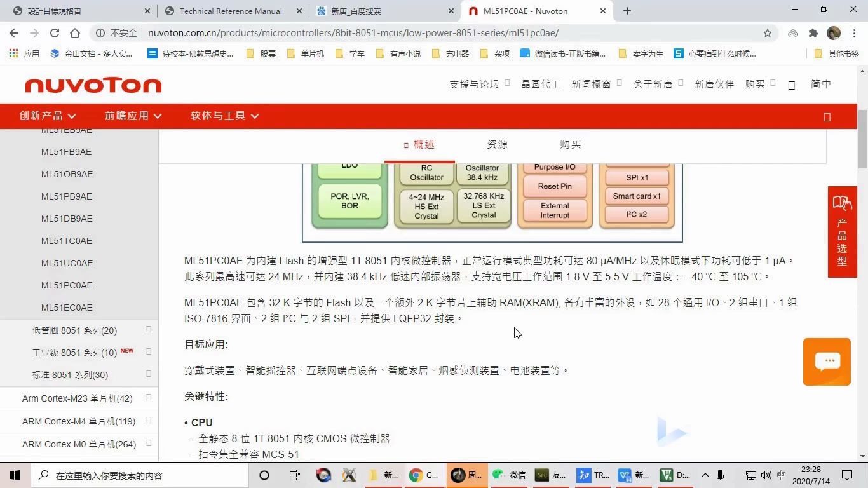Open the 其他书签 folder
Image resolution: width=868 pixels, height=488 pixels.
coord(837,54)
